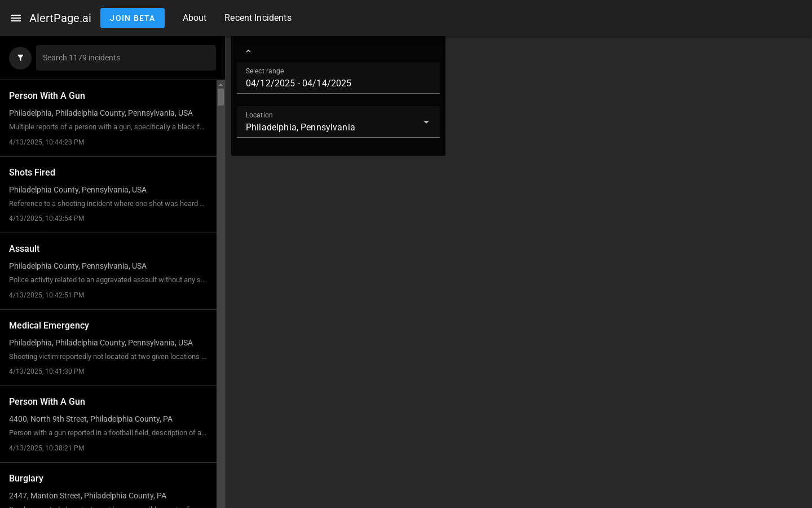
Task: Click the scrollbar up arrow
Action: click(221, 85)
